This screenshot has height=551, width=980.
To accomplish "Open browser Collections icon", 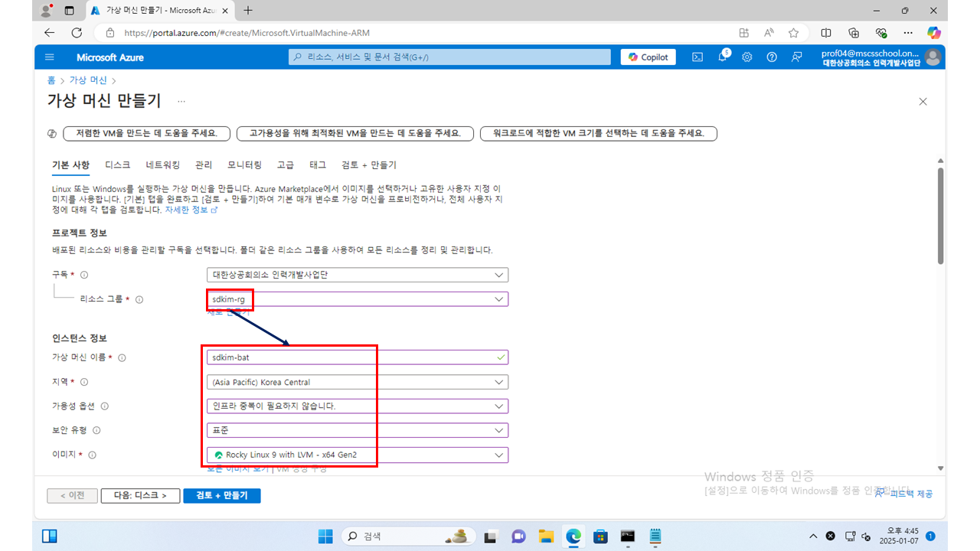I will coord(854,33).
